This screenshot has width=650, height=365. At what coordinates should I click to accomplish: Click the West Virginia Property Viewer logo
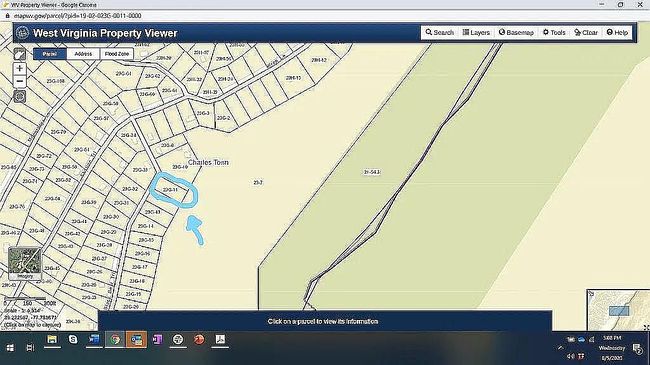click(x=22, y=33)
